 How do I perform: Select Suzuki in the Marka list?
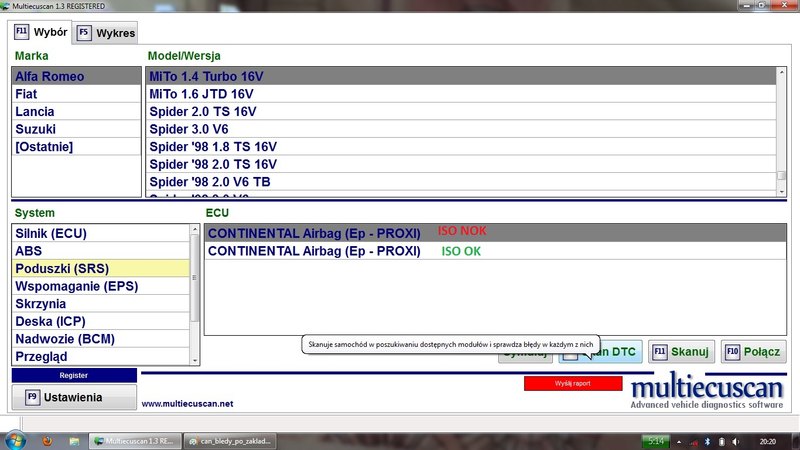click(x=76, y=129)
